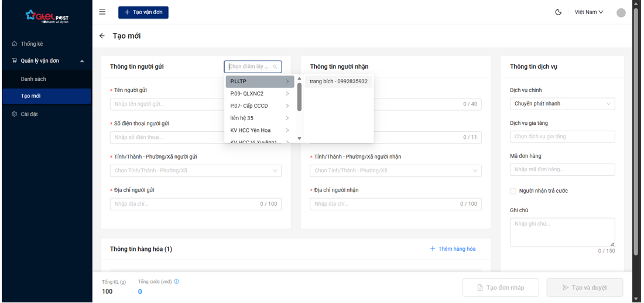Image resolution: width=644 pixels, height=303 pixels.
Task: Click Thống kê home icon in sidebar
Action: click(x=15, y=44)
